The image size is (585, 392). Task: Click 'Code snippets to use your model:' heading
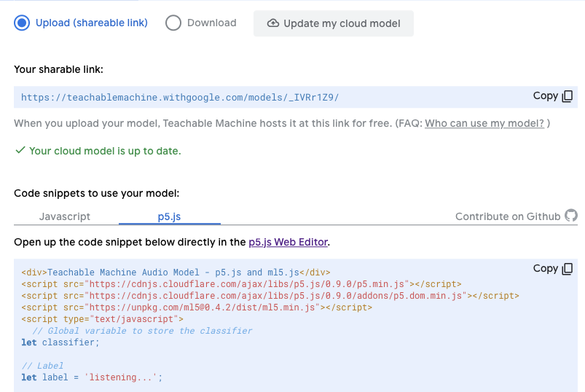tap(97, 193)
